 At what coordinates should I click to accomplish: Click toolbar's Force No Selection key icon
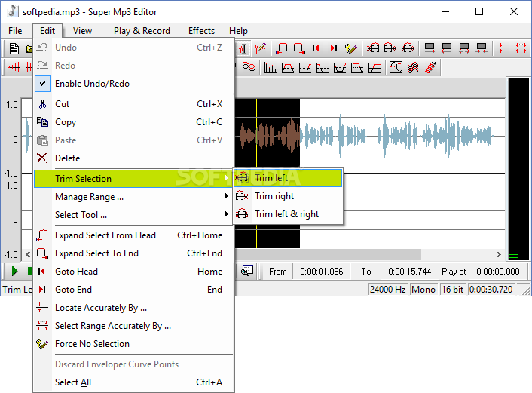point(350,48)
